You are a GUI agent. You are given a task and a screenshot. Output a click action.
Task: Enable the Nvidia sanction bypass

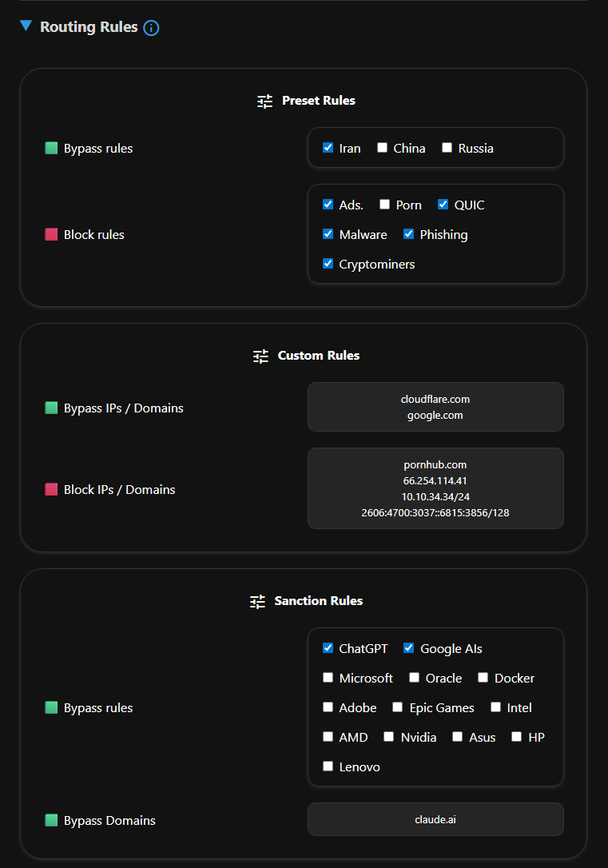point(388,736)
